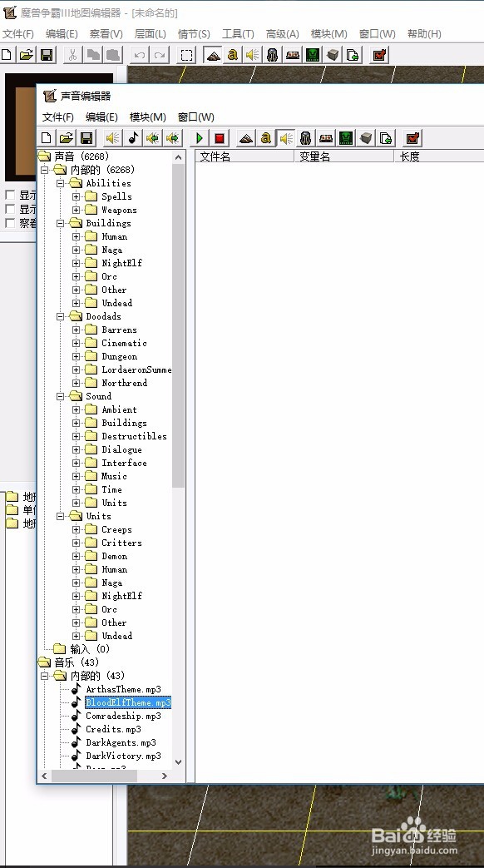Open 文件(F) menu in Sound Editor
Screen dimensions: 484x868
point(58,117)
